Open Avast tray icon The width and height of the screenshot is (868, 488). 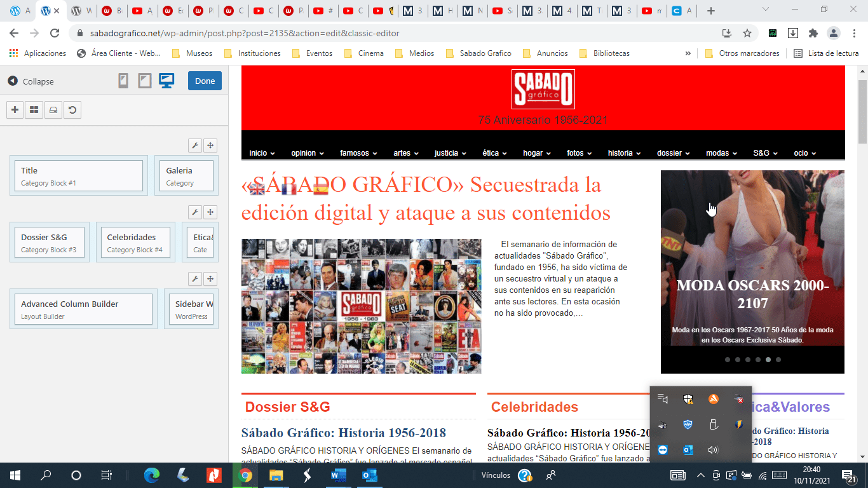point(713,399)
